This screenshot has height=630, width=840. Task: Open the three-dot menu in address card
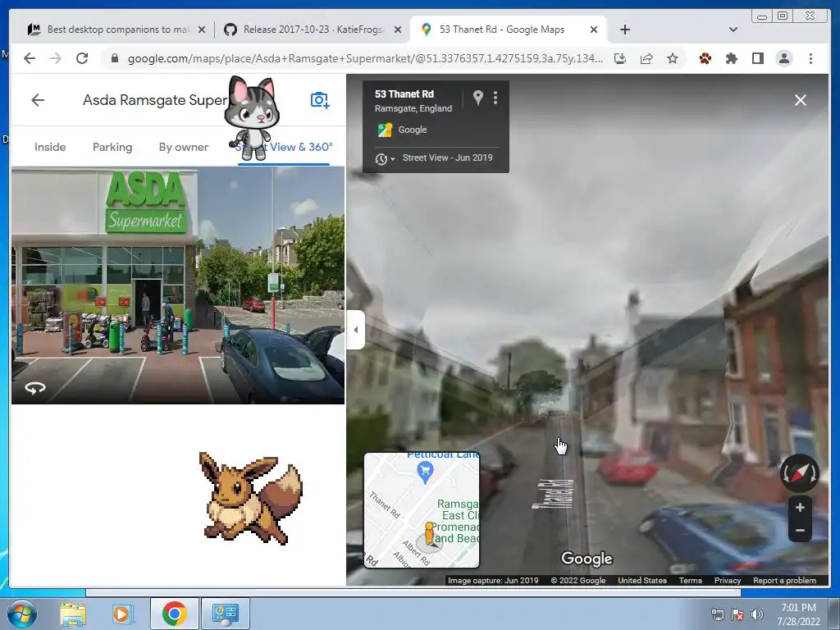[495, 98]
